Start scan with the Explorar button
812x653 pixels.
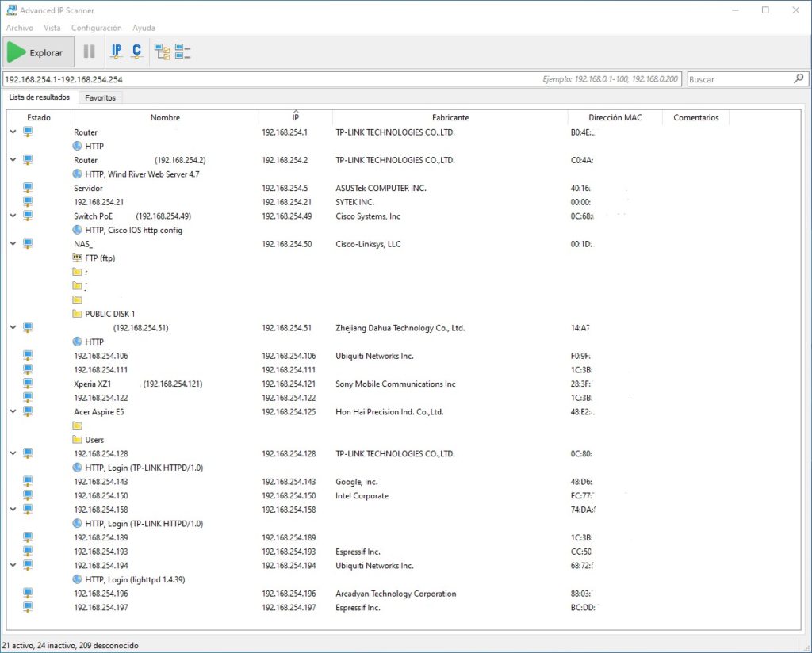(38, 52)
